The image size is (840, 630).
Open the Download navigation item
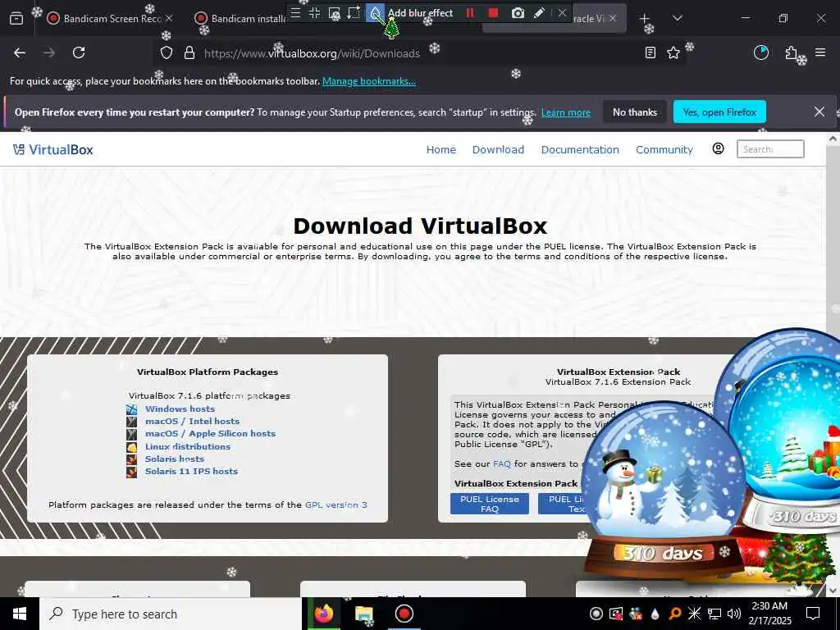point(498,149)
